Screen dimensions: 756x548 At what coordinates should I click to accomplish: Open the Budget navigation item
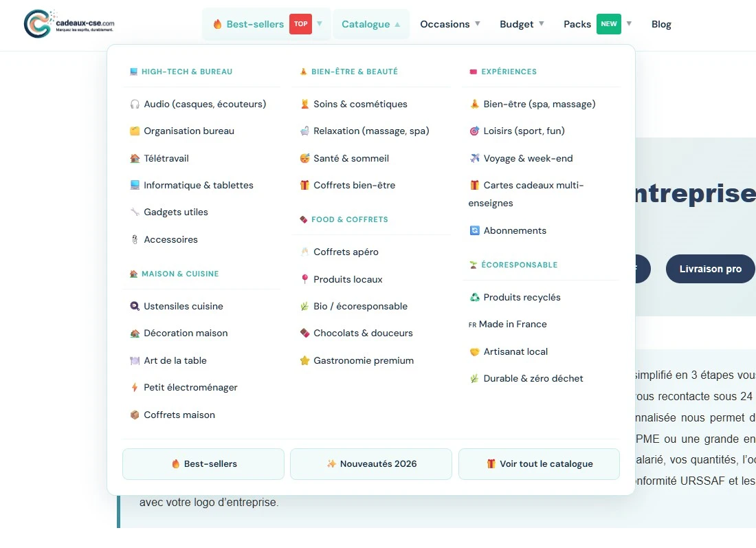(x=516, y=24)
